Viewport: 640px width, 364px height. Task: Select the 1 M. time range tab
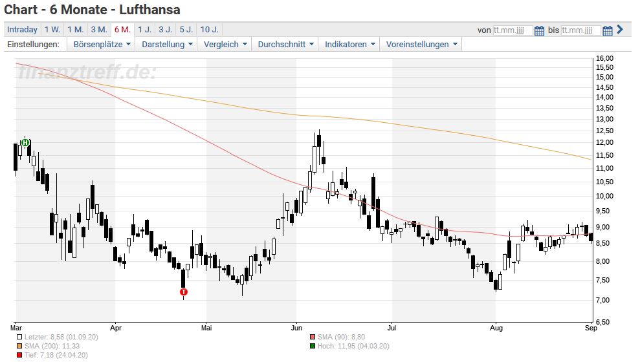76,30
